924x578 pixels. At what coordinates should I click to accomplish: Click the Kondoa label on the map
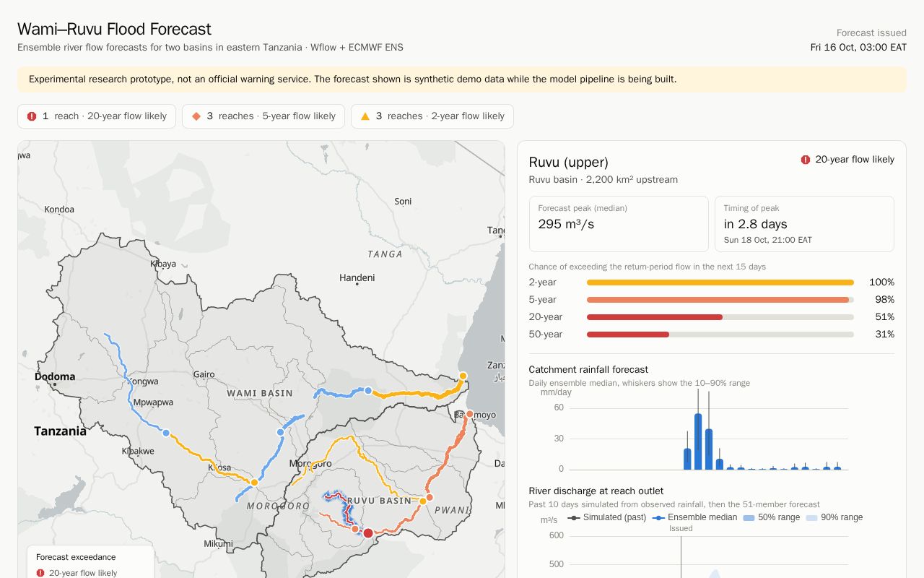pos(59,210)
